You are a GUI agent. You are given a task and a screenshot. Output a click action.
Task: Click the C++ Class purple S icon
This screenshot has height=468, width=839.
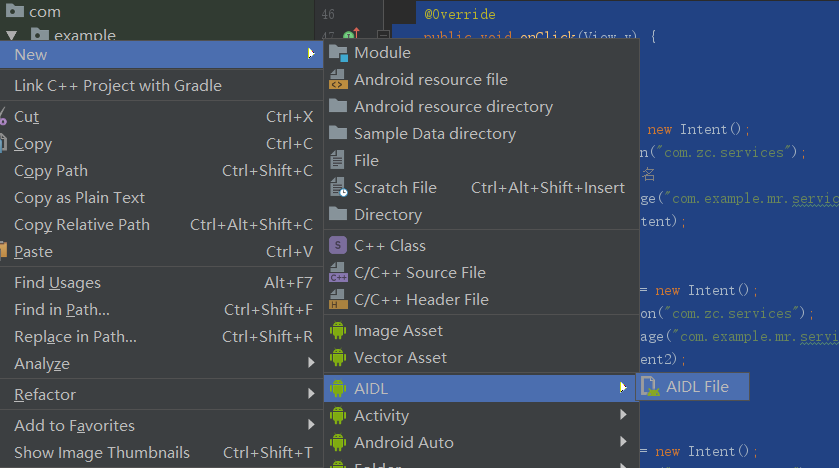pos(338,245)
